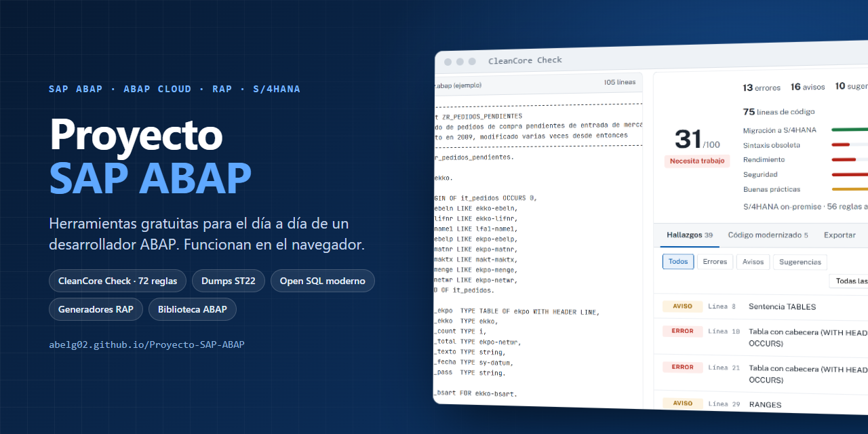868x434 pixels.
Task: Click the Proyecto SAP ABAP heading
Action: point(150,155)
